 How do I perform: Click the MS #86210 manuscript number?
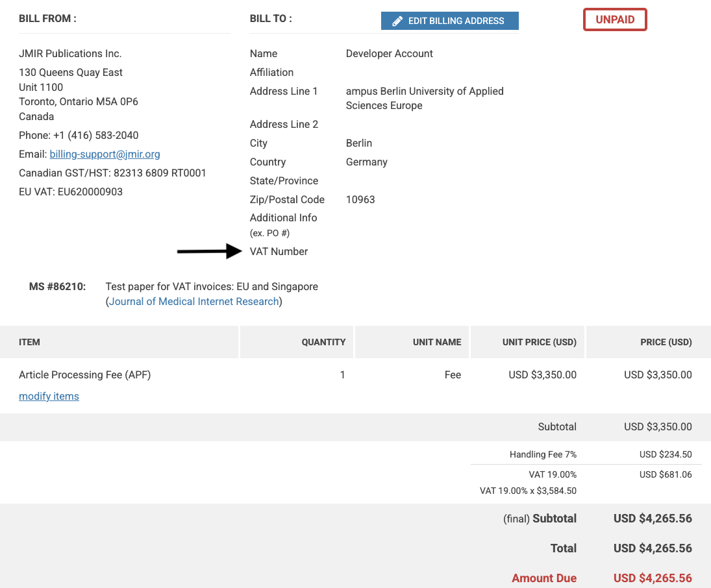pyautogui.click(x=57, y=286)
